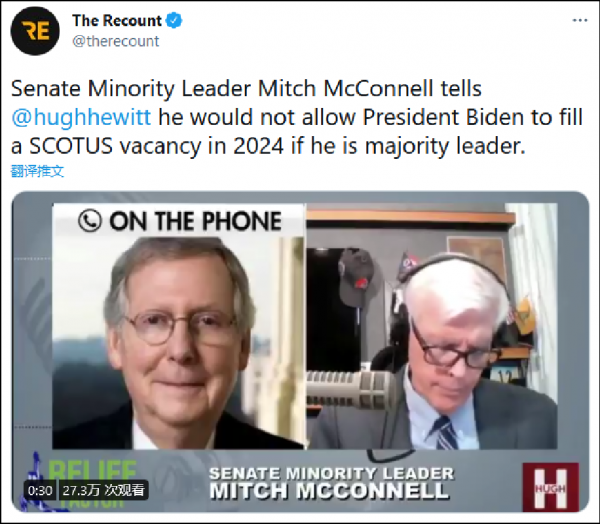The image size is (600, 524).
Task: Click the Mitch McConnell name caption
Action: pos(329,491)
